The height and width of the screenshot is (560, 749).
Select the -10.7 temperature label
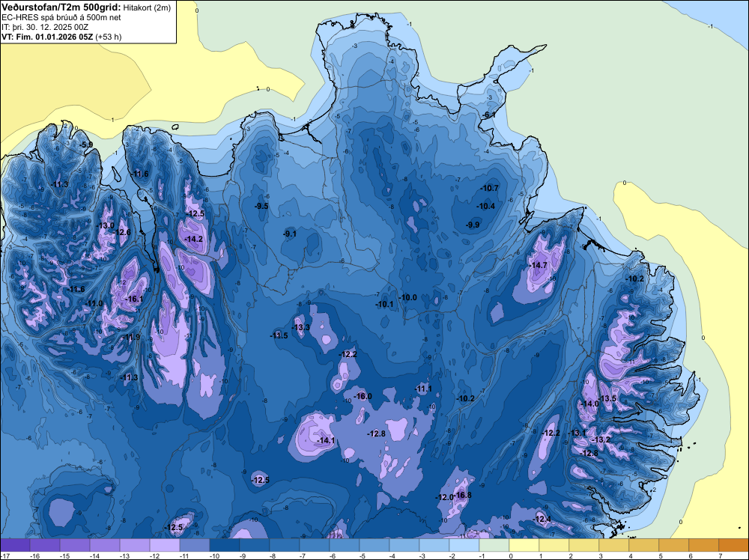(x=490, y=188)
